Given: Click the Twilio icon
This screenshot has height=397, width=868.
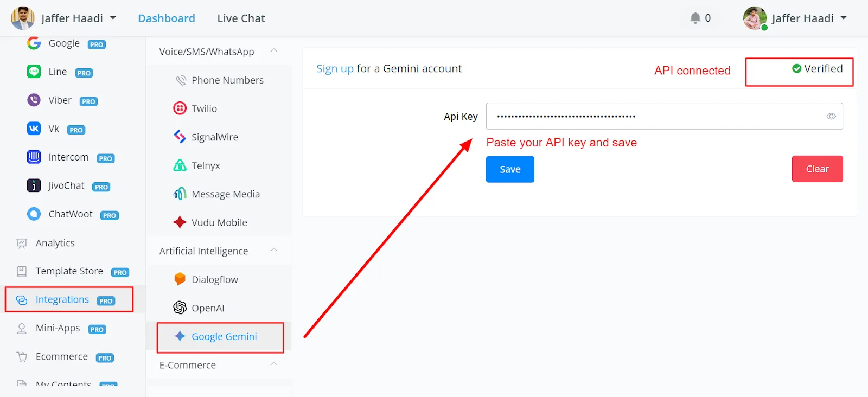Looking at the screenshot, I should tap(180, 108).
